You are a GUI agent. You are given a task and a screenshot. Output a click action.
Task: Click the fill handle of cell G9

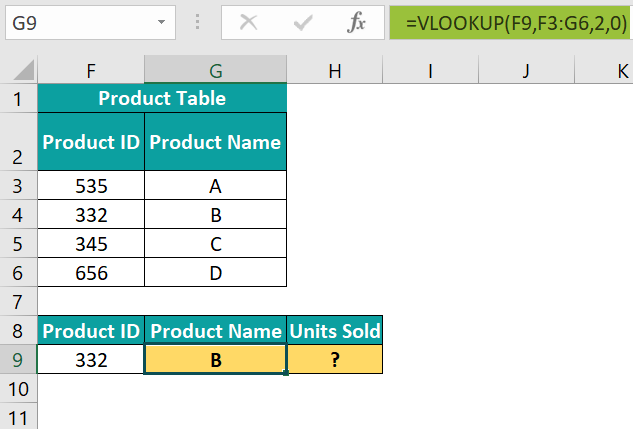tap(286, 373)
